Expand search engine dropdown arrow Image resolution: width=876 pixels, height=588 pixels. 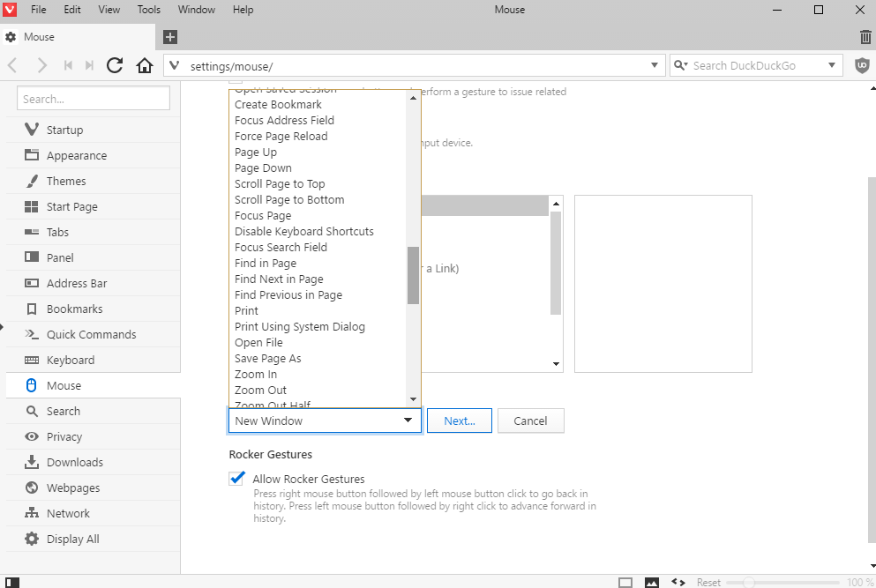coord(832,65)
